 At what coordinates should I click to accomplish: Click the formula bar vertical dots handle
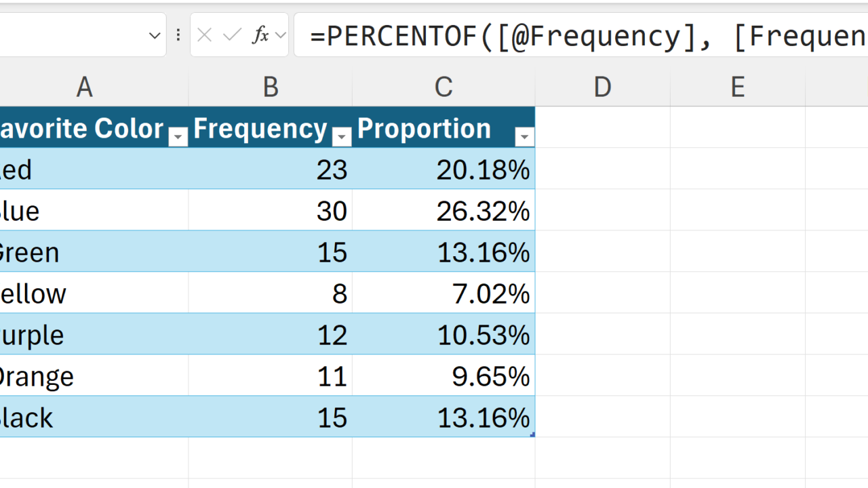(x=178, y=35)
